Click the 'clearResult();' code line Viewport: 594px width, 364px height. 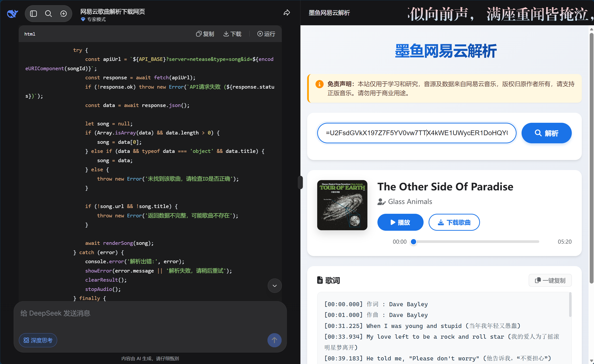click(x=106, y=280)
